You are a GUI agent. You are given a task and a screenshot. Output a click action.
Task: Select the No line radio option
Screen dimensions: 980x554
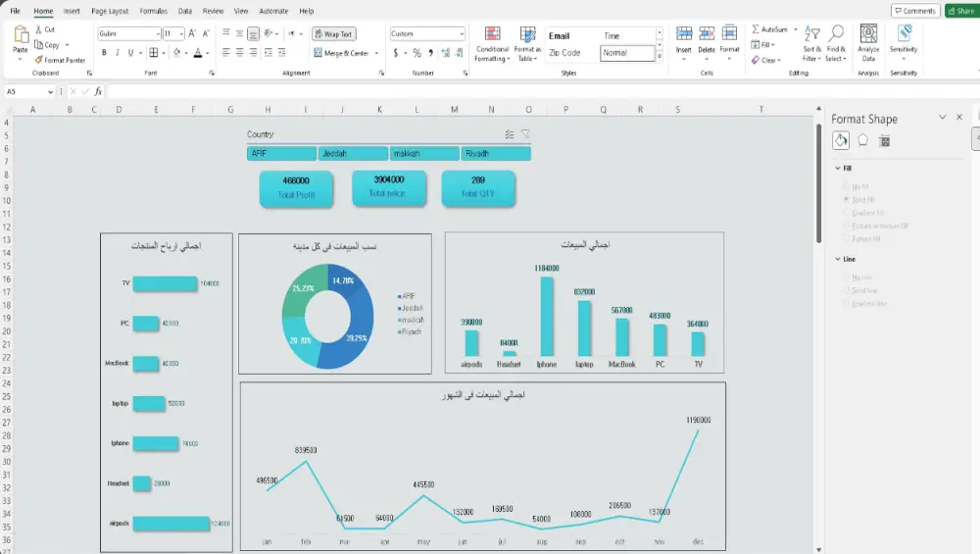tap(847, 277)
